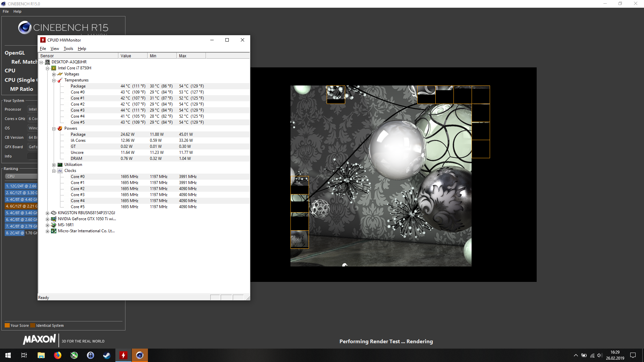Image resolution: width=644 pixels, height=362 pixels.
Task: Expand NVIDIA GeForce GTX 1050 Ti node
Action: point(47,219)
